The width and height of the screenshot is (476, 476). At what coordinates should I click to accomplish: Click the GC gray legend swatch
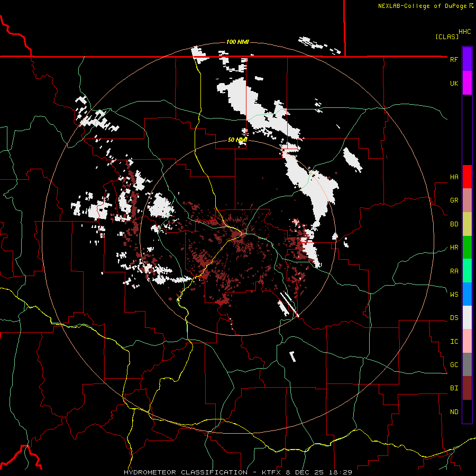click(467, 364)
